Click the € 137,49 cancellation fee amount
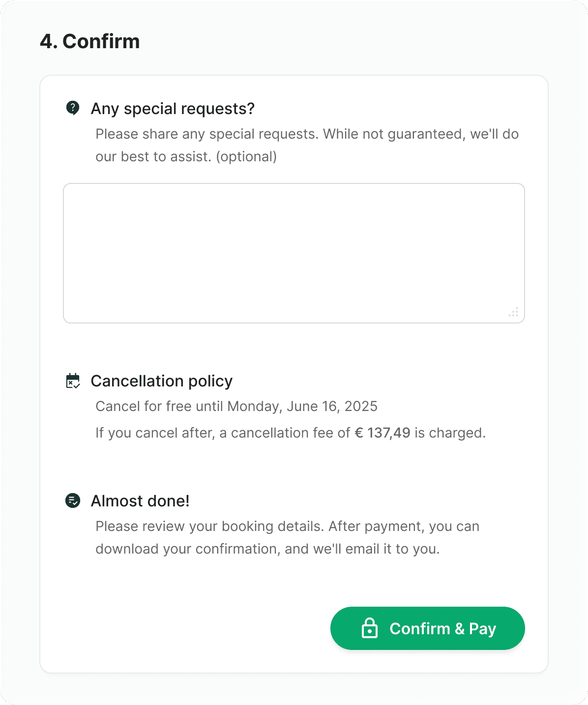Image resolution: width=588 pixels, height=705 pixels. tap(382, 433)
